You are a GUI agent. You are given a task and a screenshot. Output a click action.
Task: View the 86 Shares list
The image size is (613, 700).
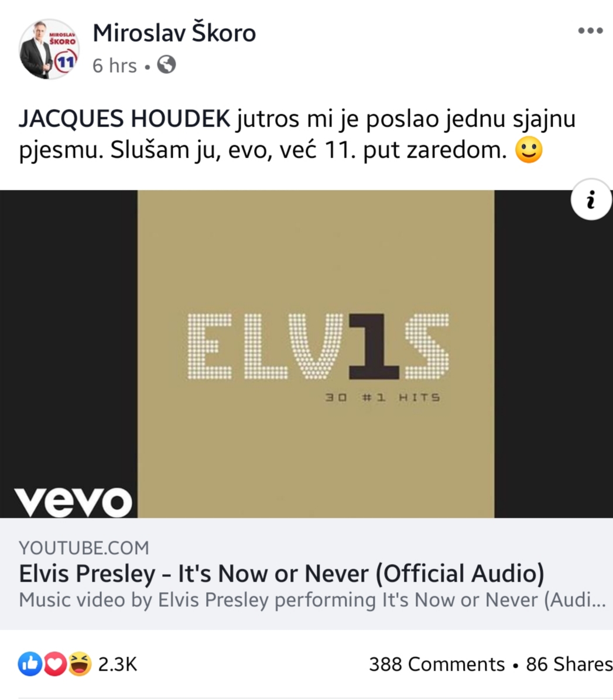click(569, 664)
